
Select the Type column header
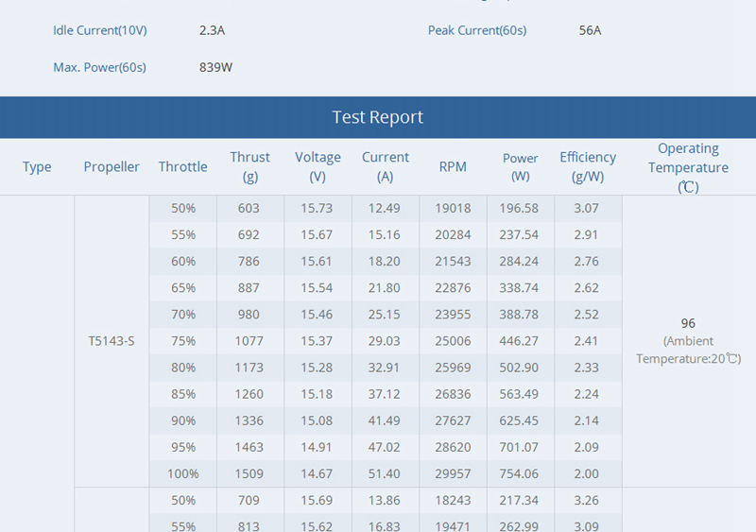point(37,167)
